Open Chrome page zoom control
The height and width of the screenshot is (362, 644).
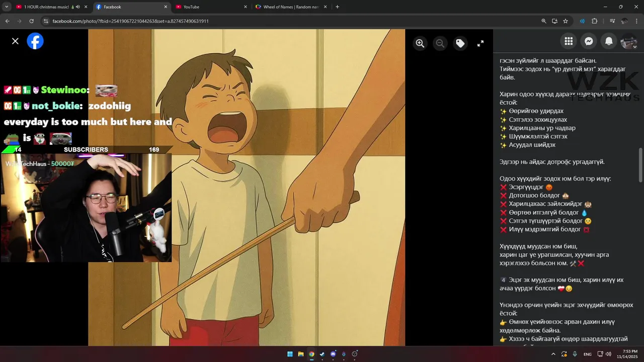(x=543, y=21)
